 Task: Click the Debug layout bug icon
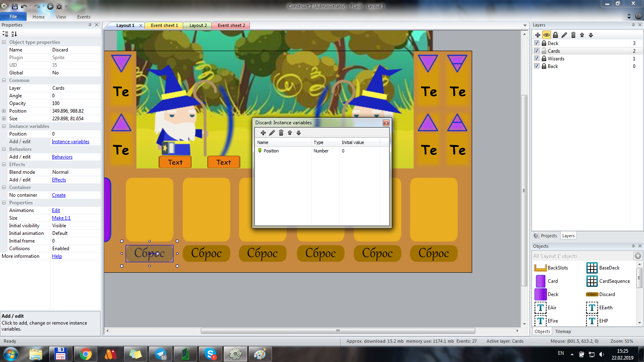(x=59, y=6)
